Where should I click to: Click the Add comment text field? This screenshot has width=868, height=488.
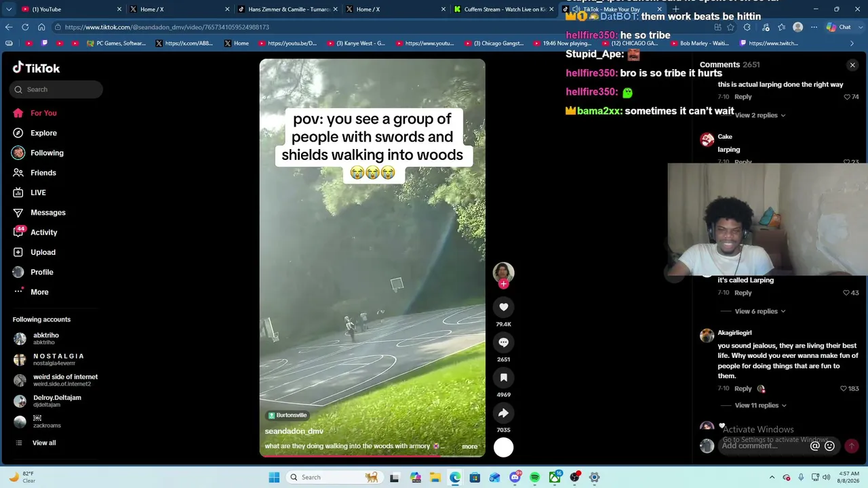pos(763,446)
